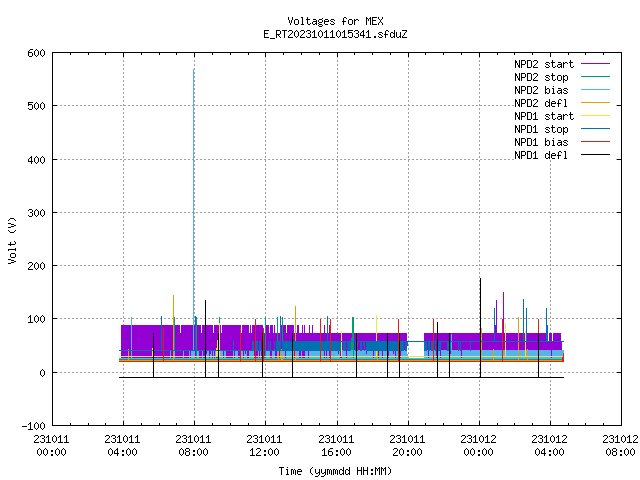Image resolution: width=640 pixels, height=480 pixels.
Task: Click the yellow NPD1 start legend line
Action: coord(595,116)
